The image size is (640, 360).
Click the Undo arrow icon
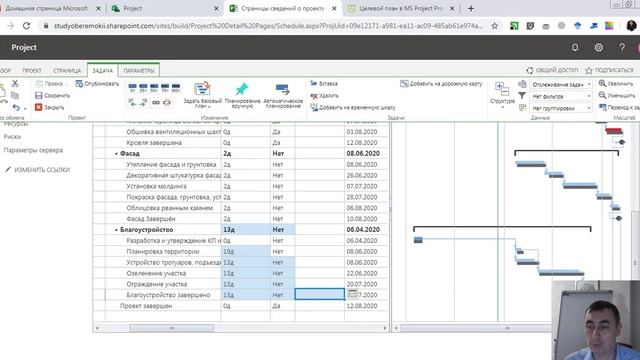16,107
